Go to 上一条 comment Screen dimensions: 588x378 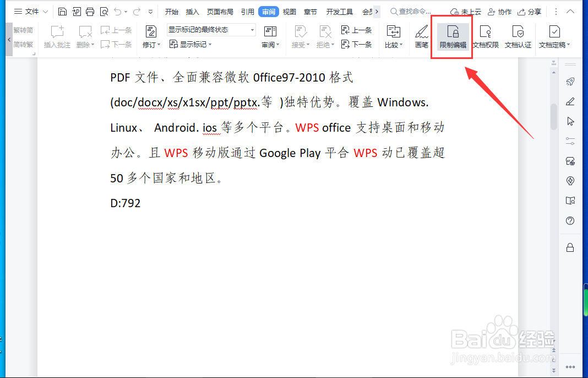click(x=116, y=30)
